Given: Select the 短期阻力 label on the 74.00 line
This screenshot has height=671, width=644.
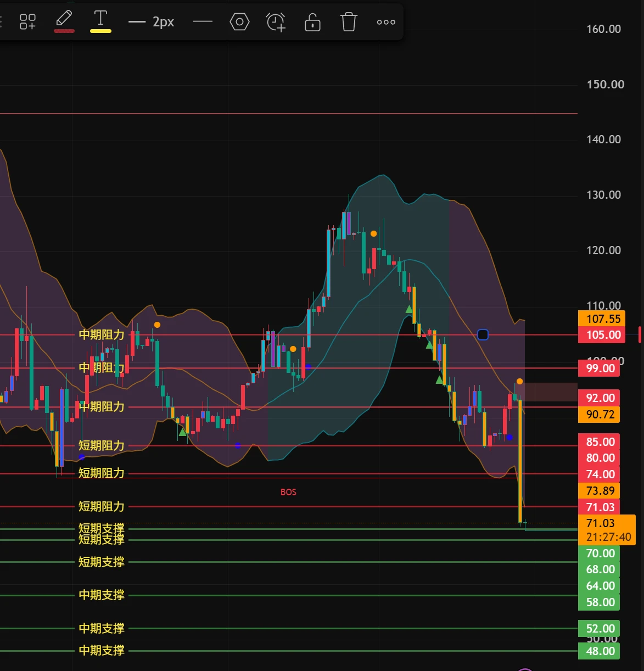Looking at the screenshot, I should click(x=102, y=506).
